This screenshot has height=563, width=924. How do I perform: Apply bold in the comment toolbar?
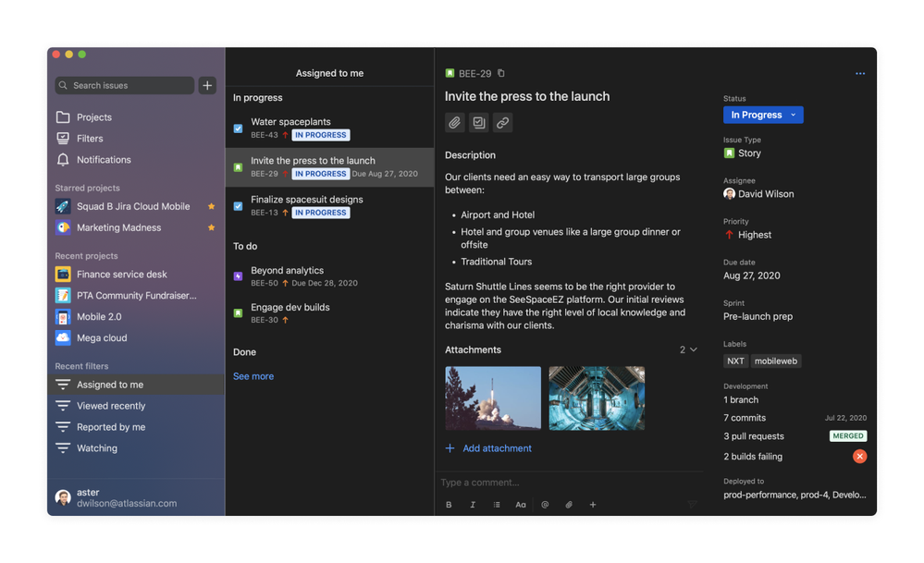point(449,504)
